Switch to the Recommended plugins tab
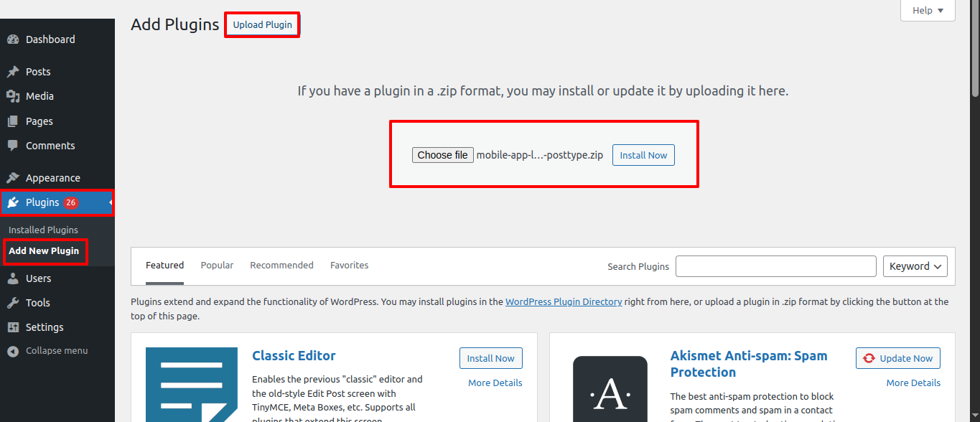 tap(281, 266)
